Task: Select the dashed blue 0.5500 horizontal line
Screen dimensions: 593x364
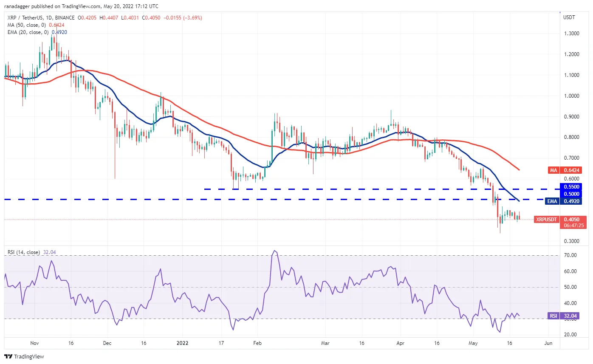Action: [381, 189]
